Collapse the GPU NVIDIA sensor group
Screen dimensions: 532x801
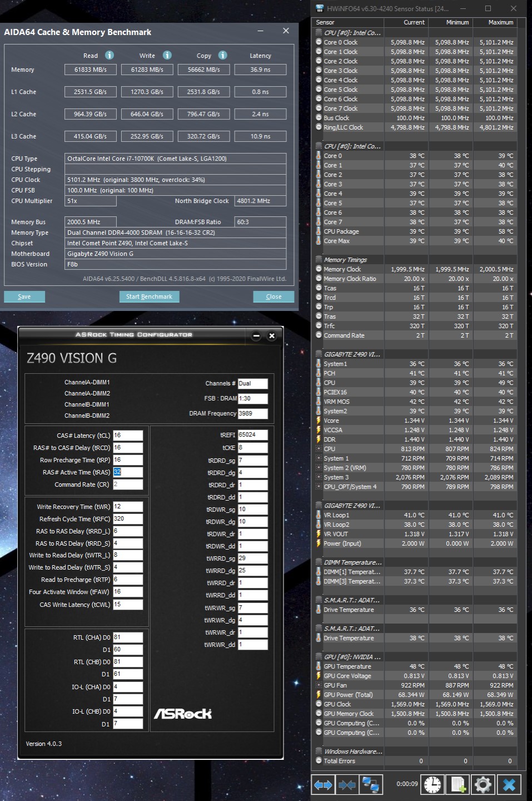click(319, 657)
